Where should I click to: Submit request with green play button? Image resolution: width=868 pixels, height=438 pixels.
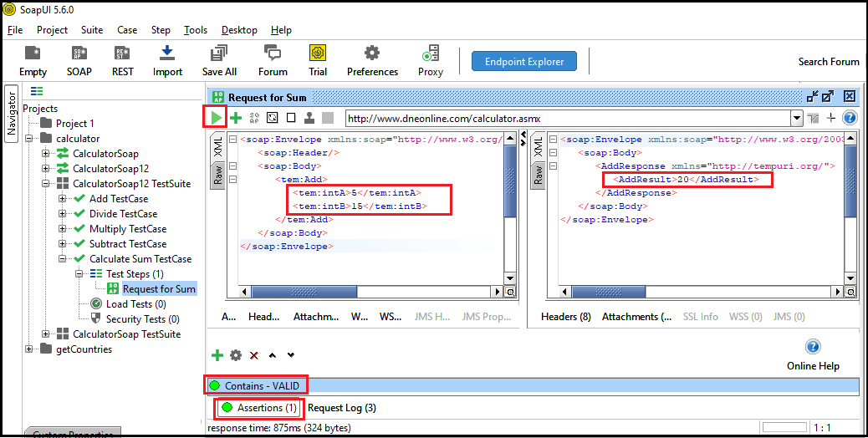[x=216, y=117]
